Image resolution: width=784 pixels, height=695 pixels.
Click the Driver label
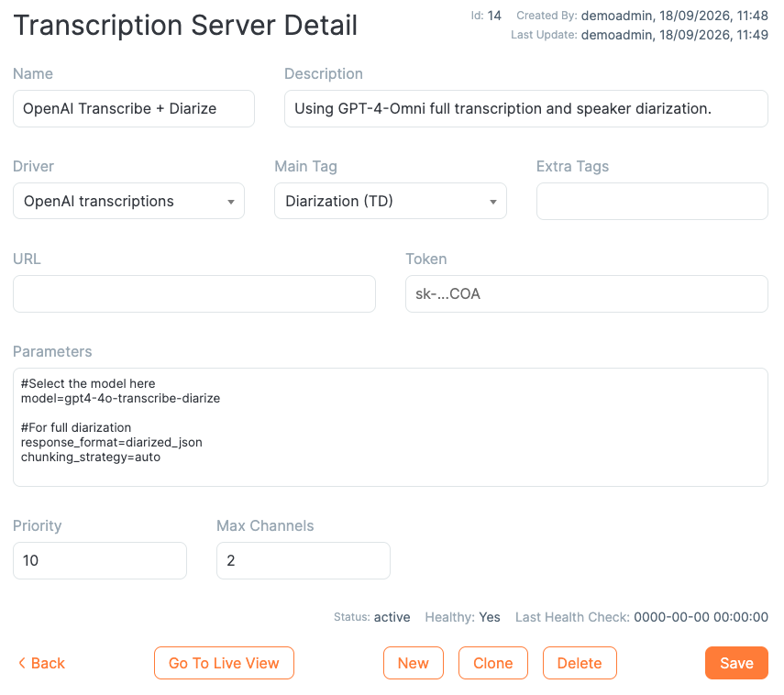pos(34,166)
